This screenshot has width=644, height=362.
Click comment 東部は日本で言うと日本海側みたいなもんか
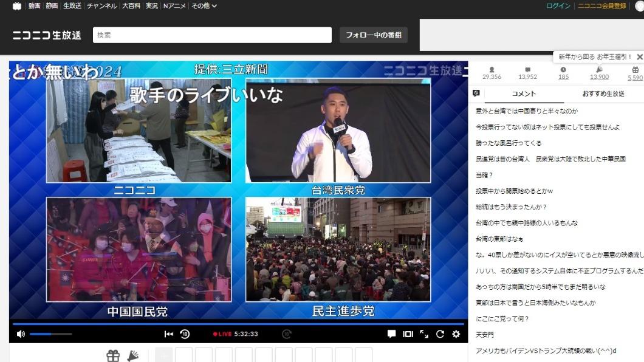(x=536, y=302)
